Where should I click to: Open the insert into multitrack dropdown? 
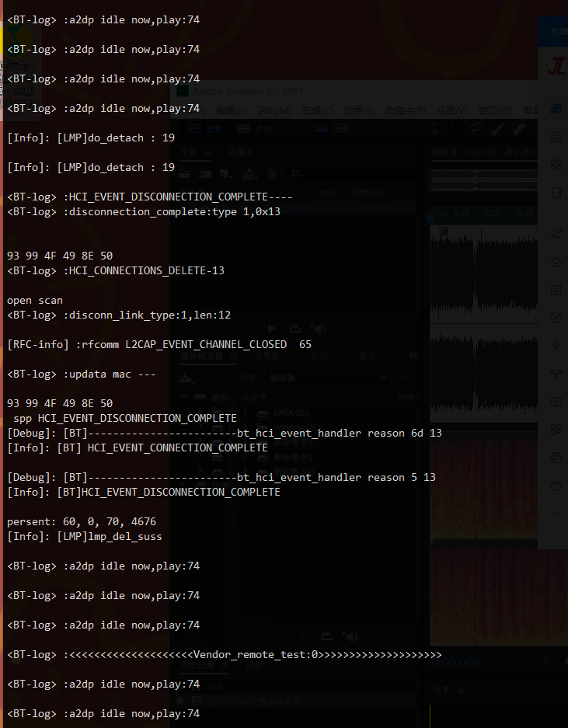[x=250, y=174]
